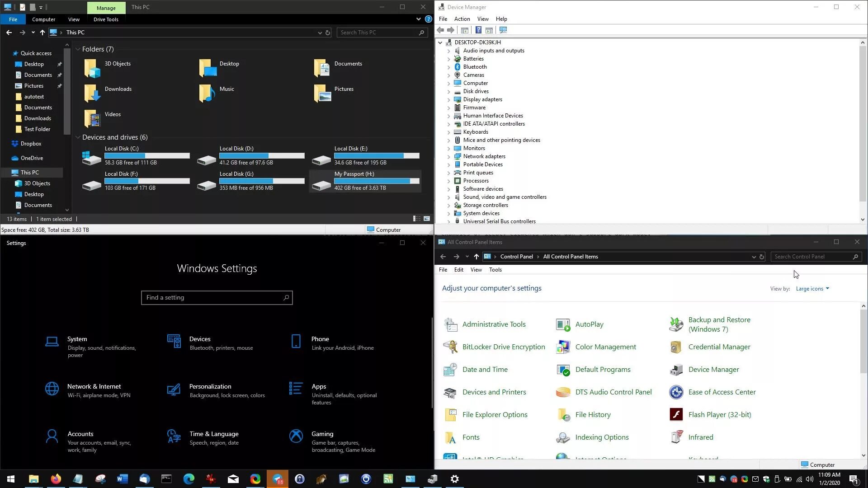Click the Find a setting search box

point(212,298)
